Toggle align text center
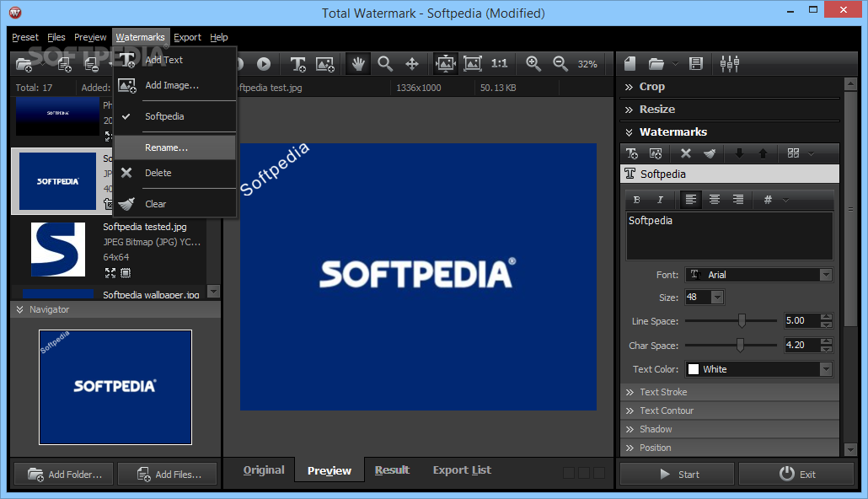 [715, 200]
